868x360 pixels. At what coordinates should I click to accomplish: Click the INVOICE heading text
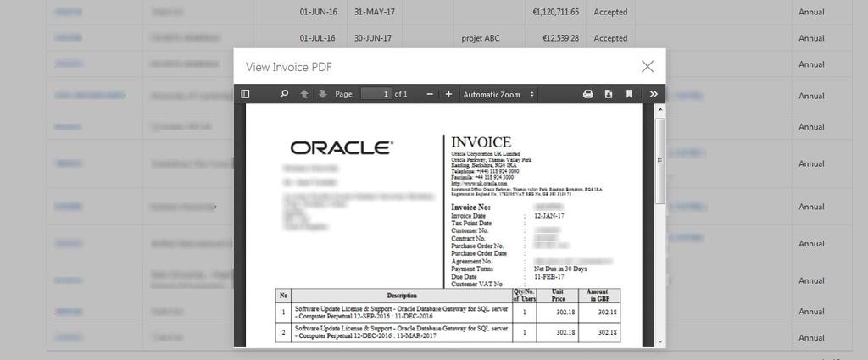[x=481, y=142]
